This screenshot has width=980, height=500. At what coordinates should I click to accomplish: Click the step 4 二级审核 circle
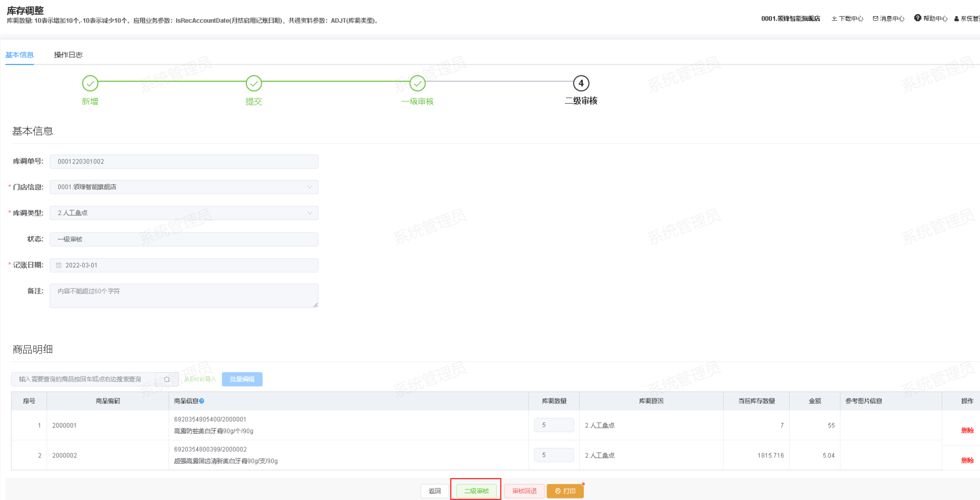point(581,83)
